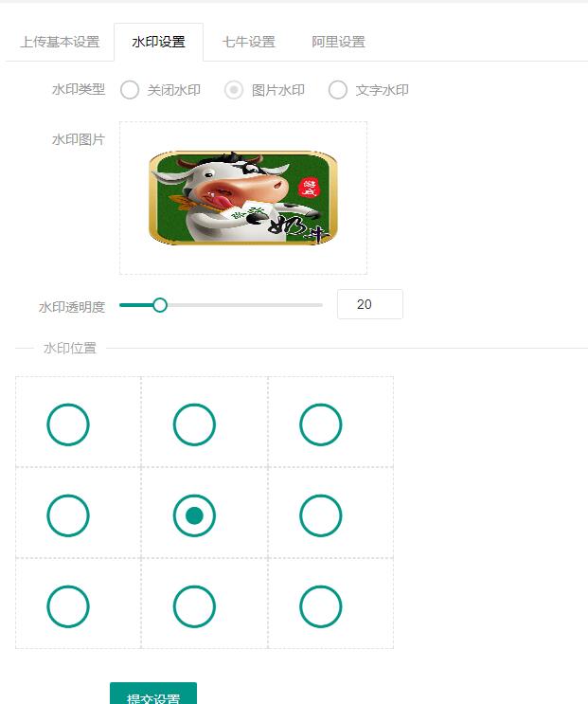Set watermark position to middle-right

click(321, 515)
